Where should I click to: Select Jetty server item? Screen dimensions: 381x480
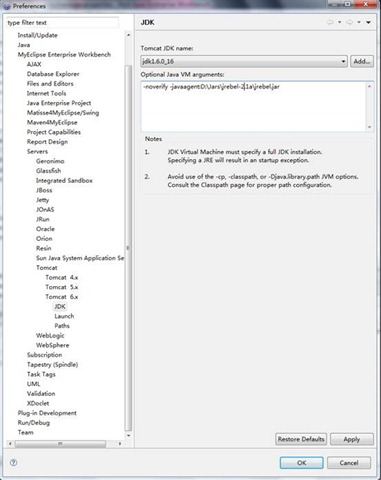click(42, 200)
